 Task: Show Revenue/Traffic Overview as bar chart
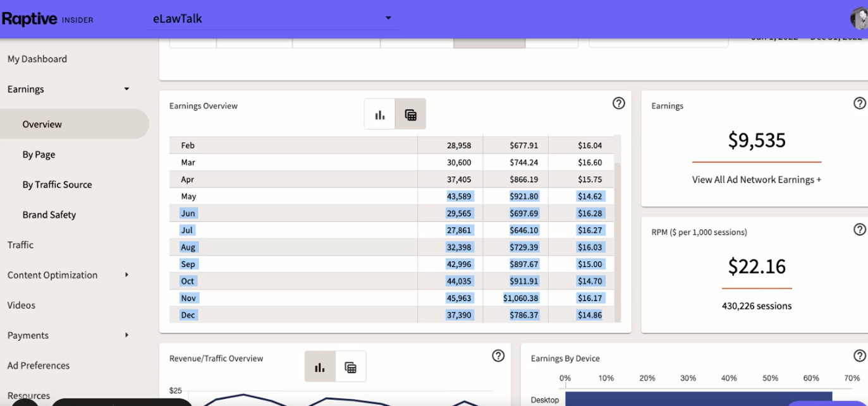320,367
